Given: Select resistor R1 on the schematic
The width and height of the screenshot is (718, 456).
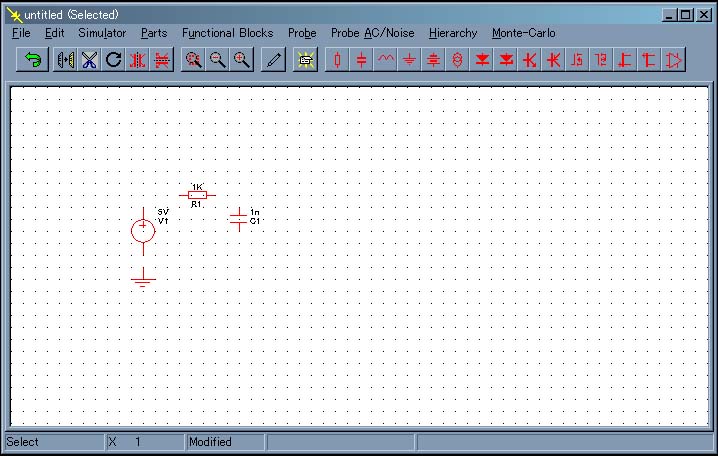Looking at the screenshot, I should tap(197, 195).
